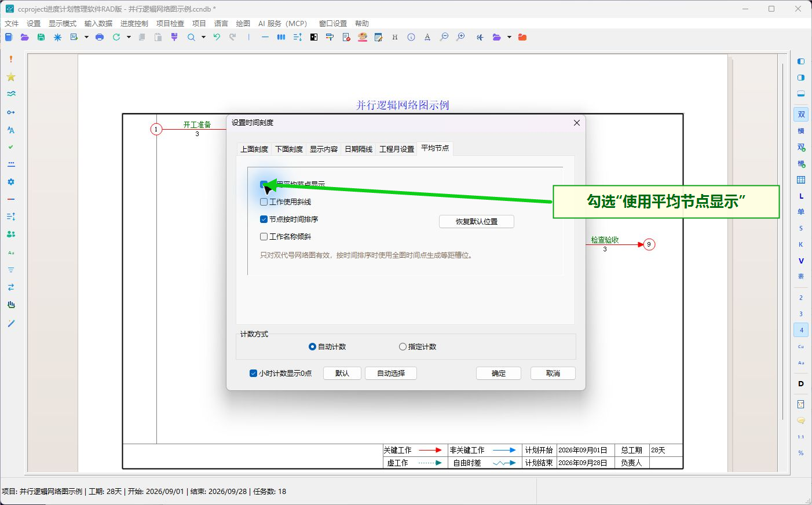Select the '自动计数' radio button
This screenshot has height=505, width=812.
[x=313, y=346]
